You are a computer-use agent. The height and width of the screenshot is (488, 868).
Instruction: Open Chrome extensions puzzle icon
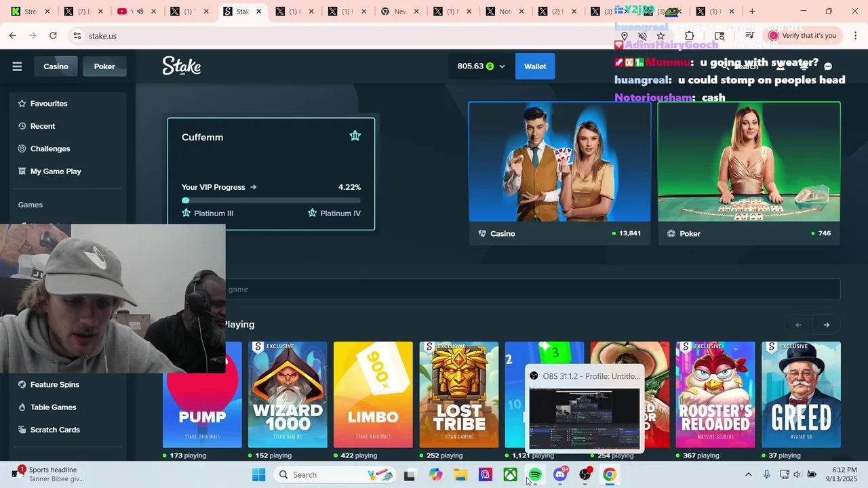690,36
